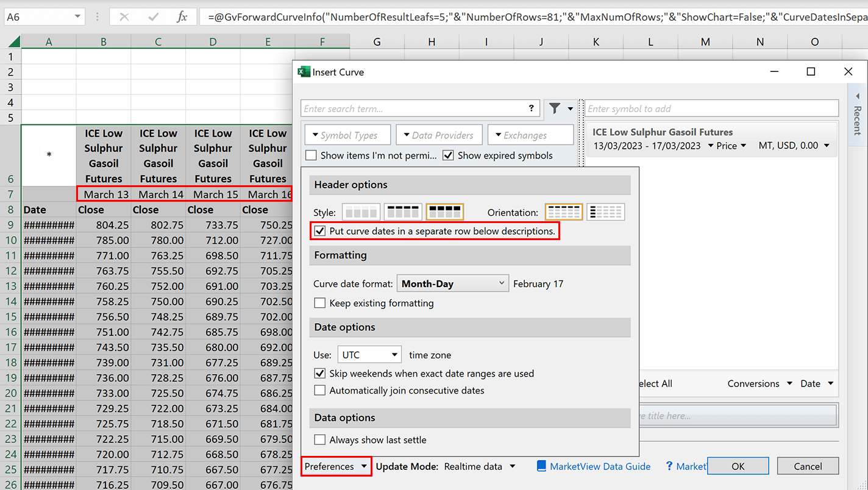Select column B header
Viewport: 868px width, 490px height.
pyautogui.click(x=104, y=41)
